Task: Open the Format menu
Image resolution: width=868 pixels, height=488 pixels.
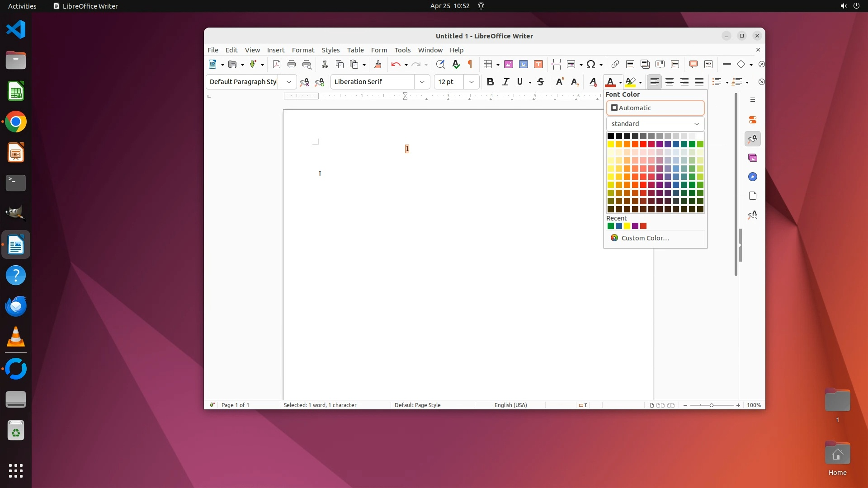Action: pos(303,50)
